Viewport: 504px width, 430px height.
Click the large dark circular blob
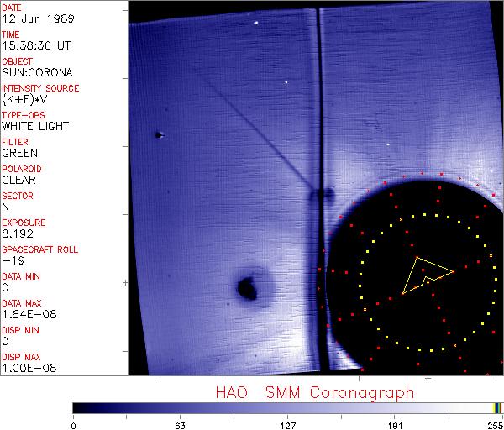click(x=248, y=289)
